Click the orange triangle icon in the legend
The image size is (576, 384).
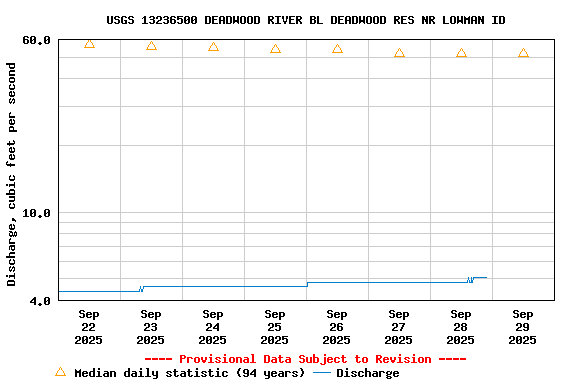click(x=61, y=372)
